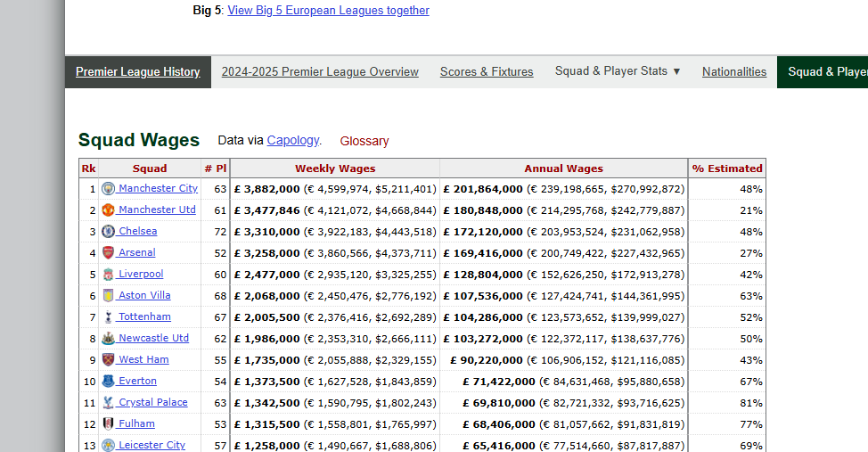This screenshot has width=868, height=452.
Task: Open the Crystal Palace squad link
Action: tap(152, 402)
